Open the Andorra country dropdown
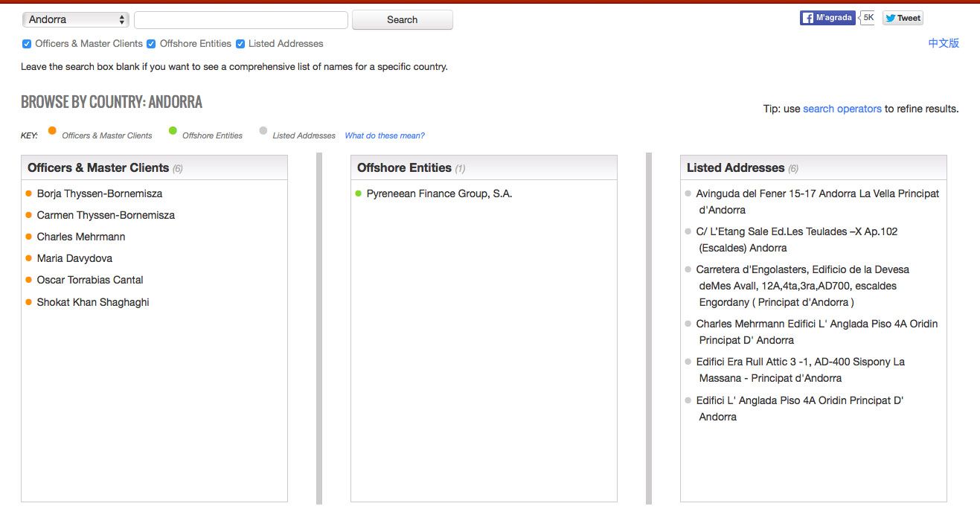 pos(76,19)
